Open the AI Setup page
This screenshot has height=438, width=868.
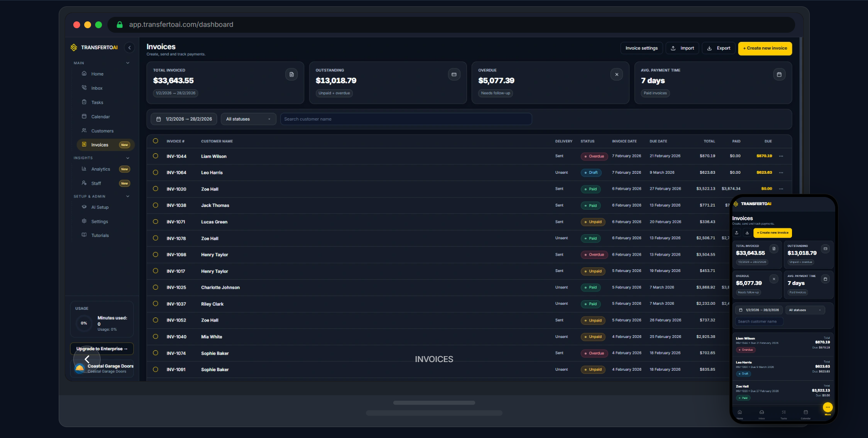coord(100,207)
